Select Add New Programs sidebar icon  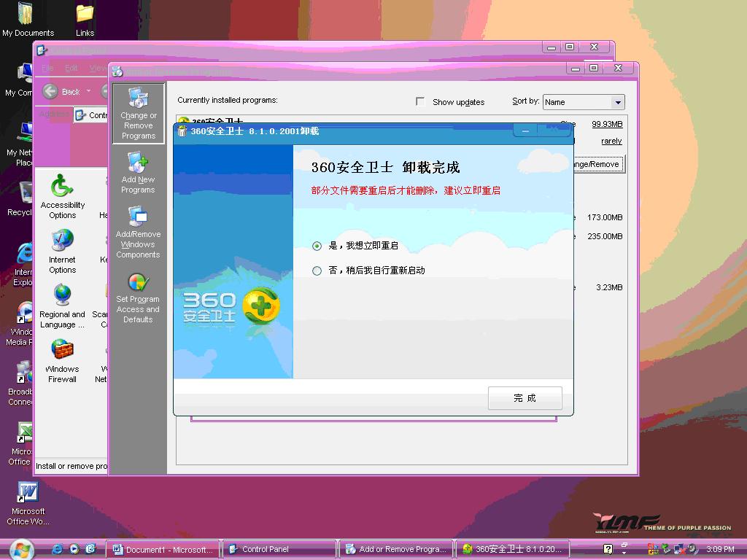point(138,173)
